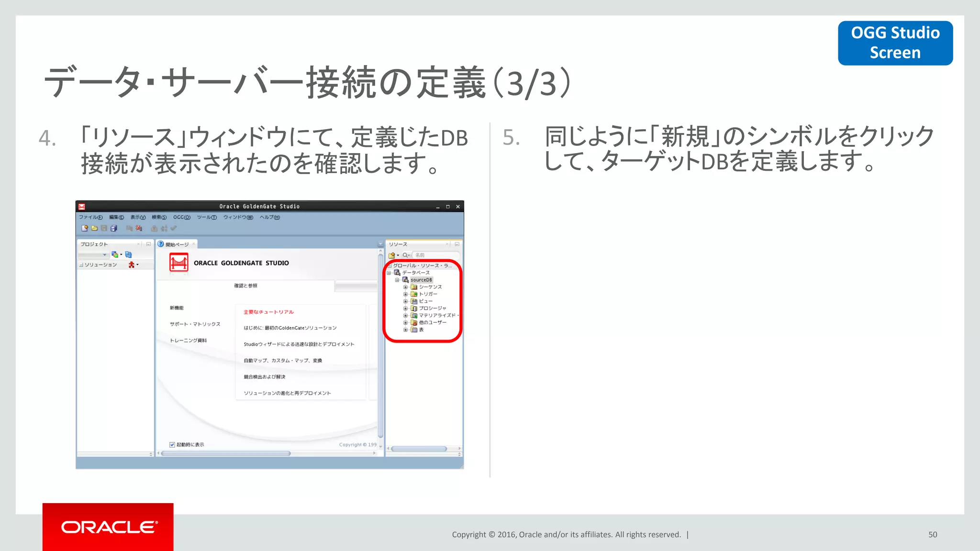
Task: Select the sourceDB entry in tree
Action: (421, 280)
